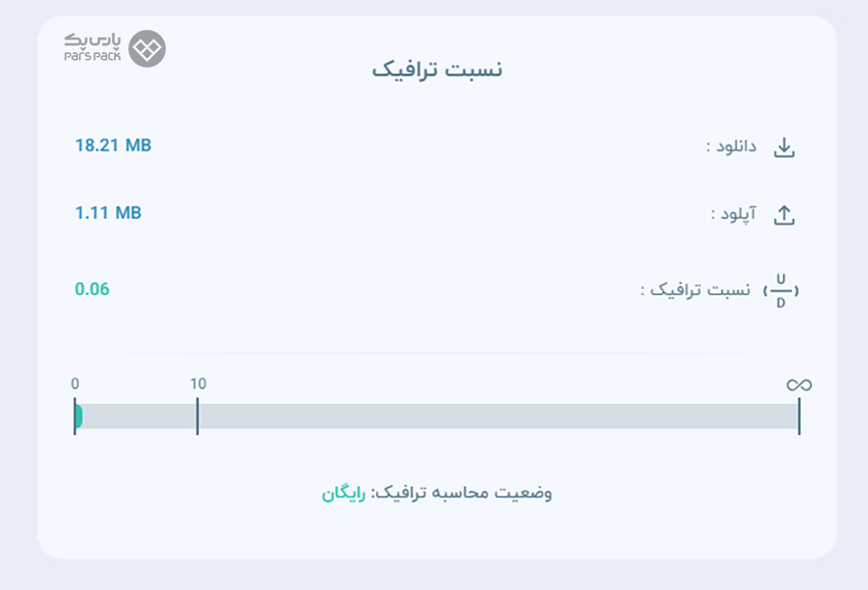
Task: Click the marker line at 10 on the bar
Action: [197, 416]
